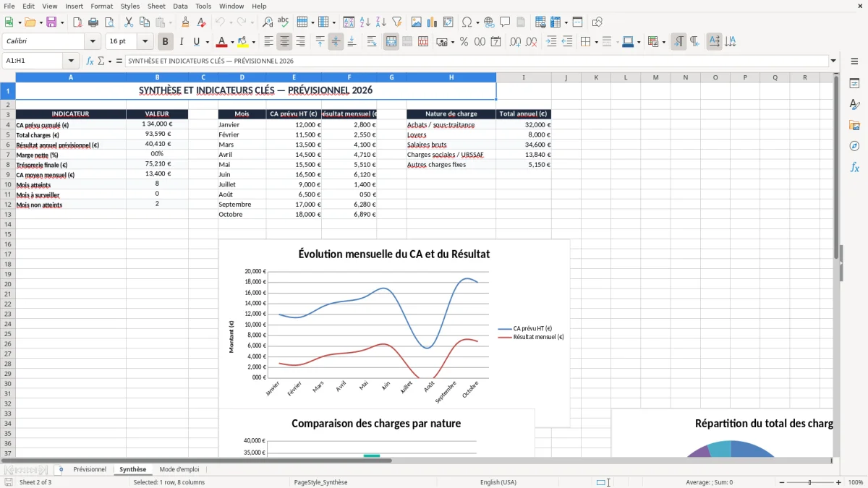
Task: Click the Format as Date icon
Action: click(x=496, y=42)
